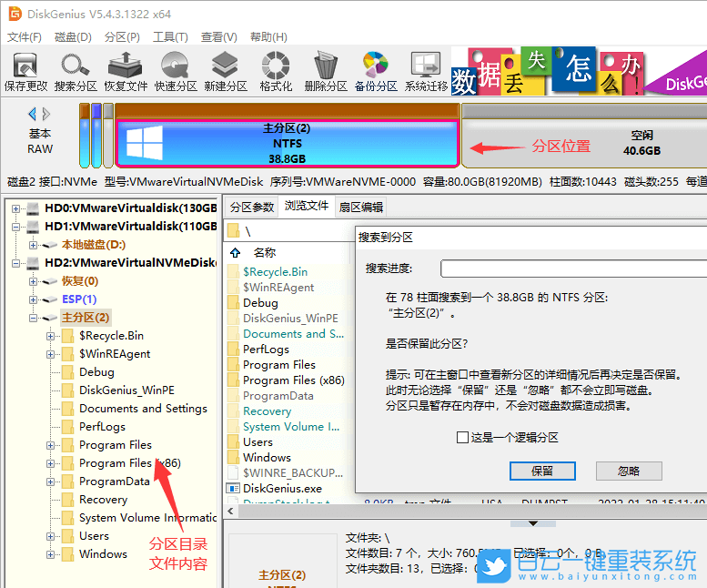This screenshot has width=707, height=588.
Task: Expand the HD0 VMwareVirtualdisk tree node
Action: (15, 208)
